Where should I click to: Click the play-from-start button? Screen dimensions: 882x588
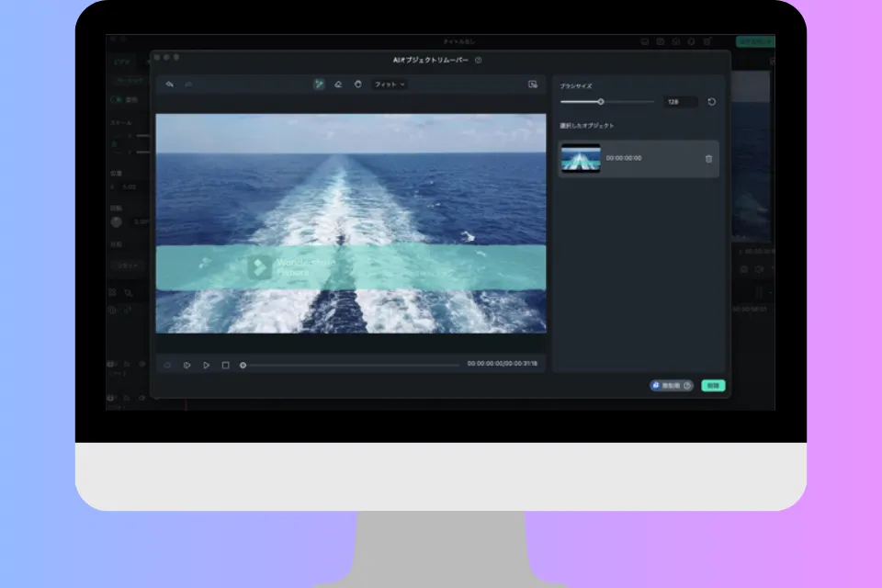(x=187, y=365)
